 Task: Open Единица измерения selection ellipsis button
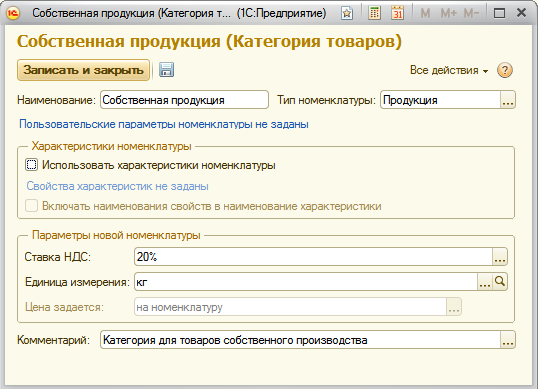pyautogui.click(x=485, y=282)
